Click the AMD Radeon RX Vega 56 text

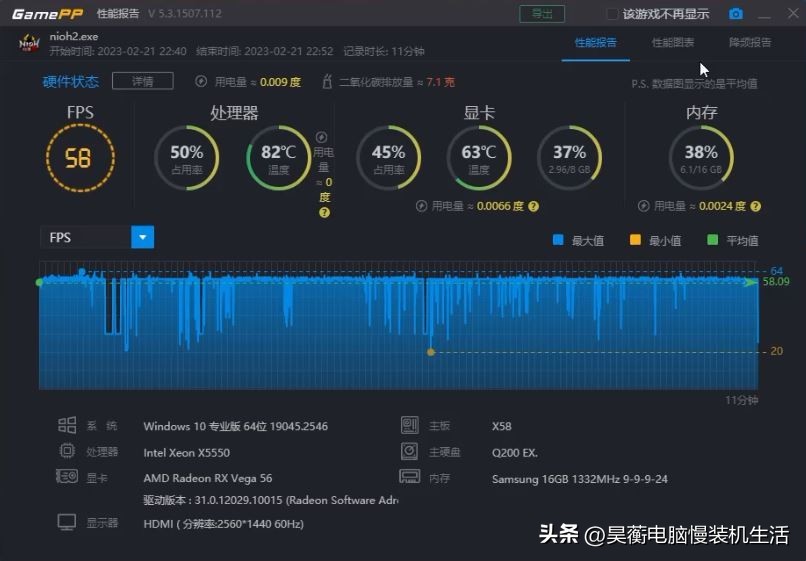208,478
